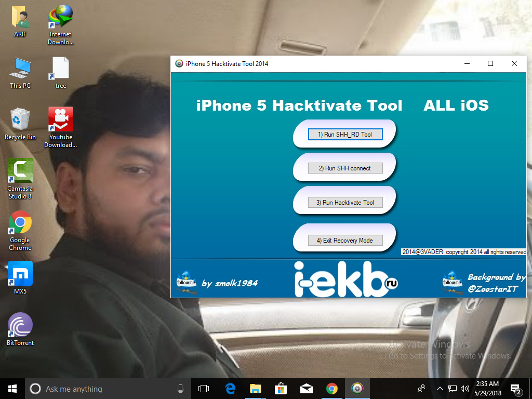This screenshot has width=532, height=399.
Task: Click the Ask me anything search box
Action: 108,389
